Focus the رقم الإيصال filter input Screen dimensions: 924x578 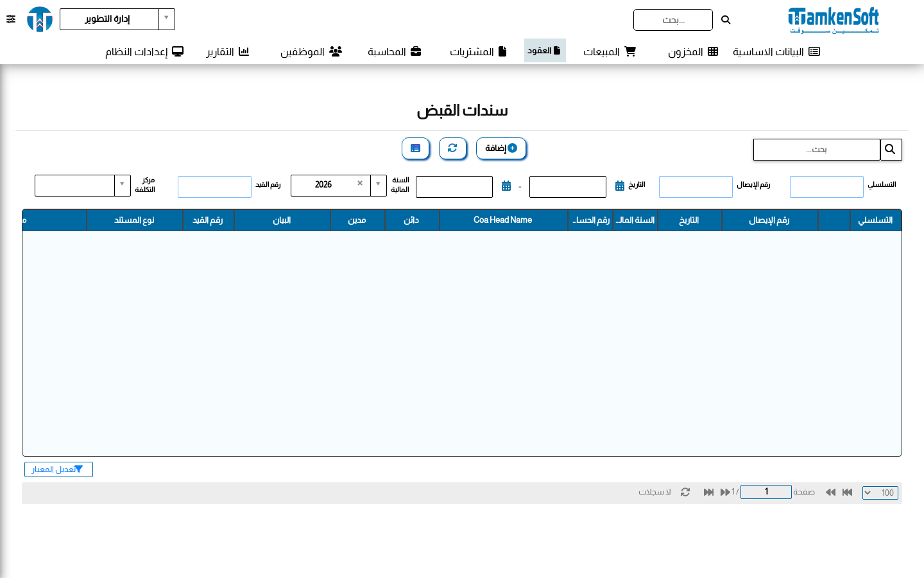696,187
